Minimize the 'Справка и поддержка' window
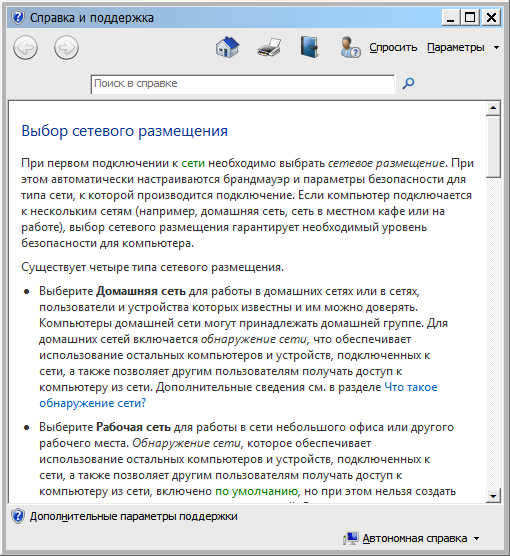The height and width of the screenshot is (556, 510). pyautogui.click(x=450, y=17)
